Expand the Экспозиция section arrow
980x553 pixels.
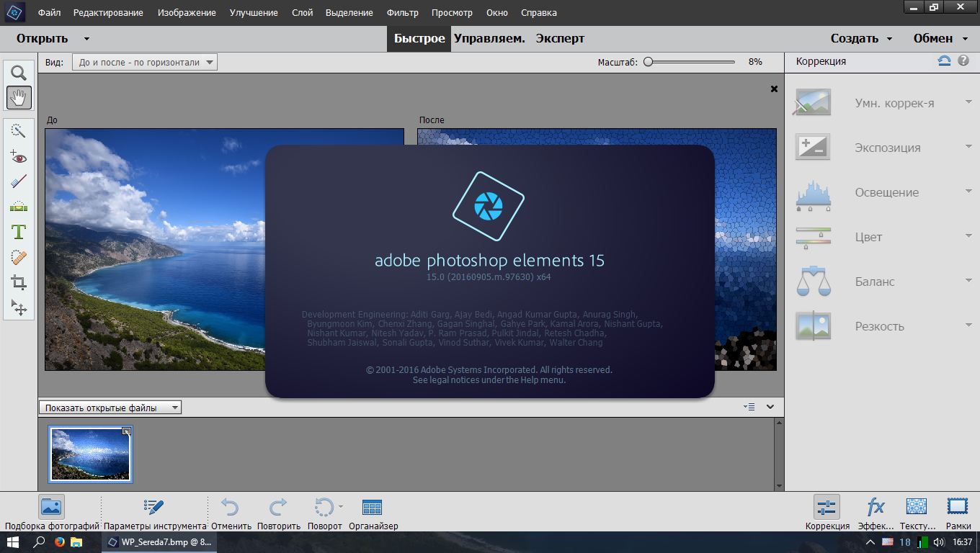coord(968,147)
